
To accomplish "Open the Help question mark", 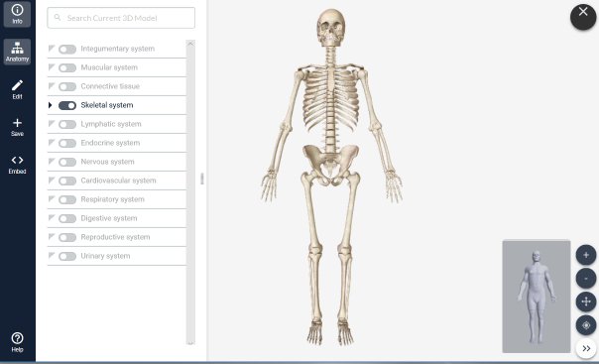I will pos(17,342).
